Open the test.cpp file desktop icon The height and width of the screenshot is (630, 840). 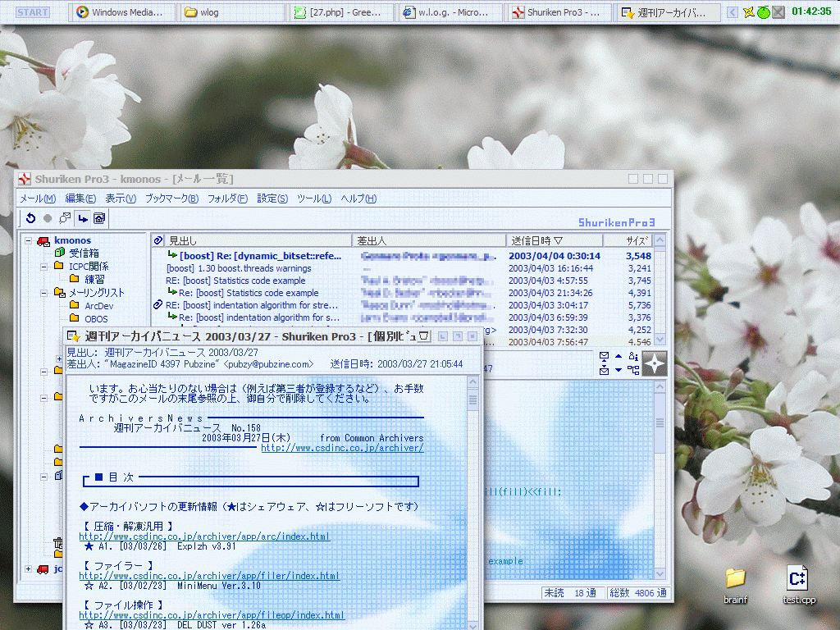point(798,584)
